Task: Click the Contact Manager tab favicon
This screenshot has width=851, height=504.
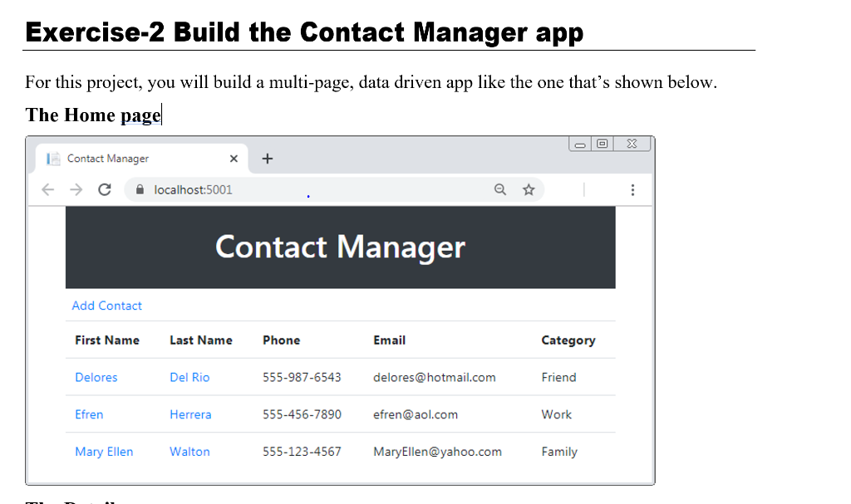Action: [x=54, y=158]
